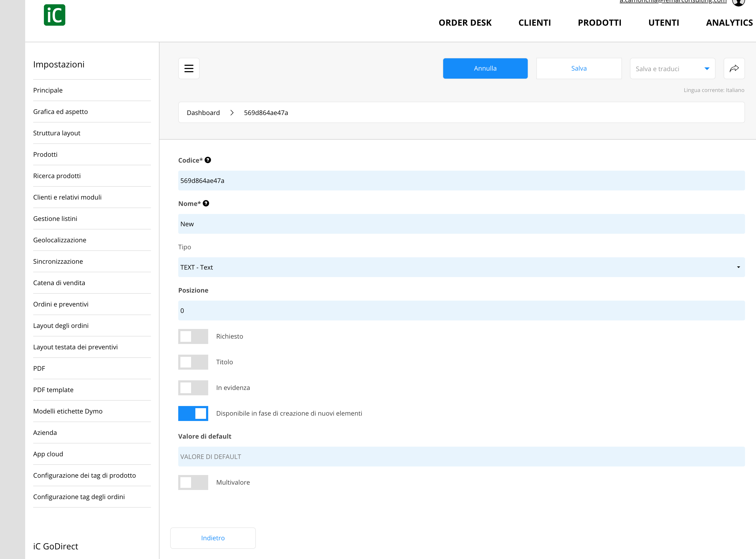Enable the Richiesto toggle
The width and height of the screenshot is (756, 559).
tap(193, 336)
